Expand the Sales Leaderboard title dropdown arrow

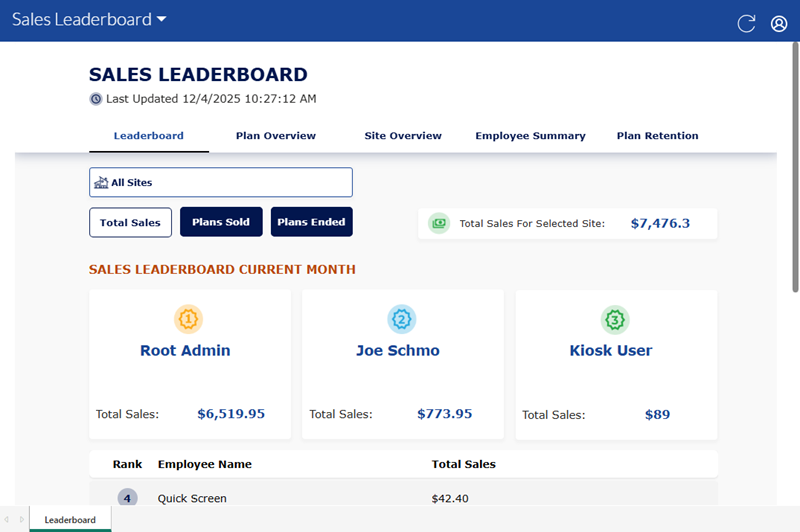tap(162, 20)
